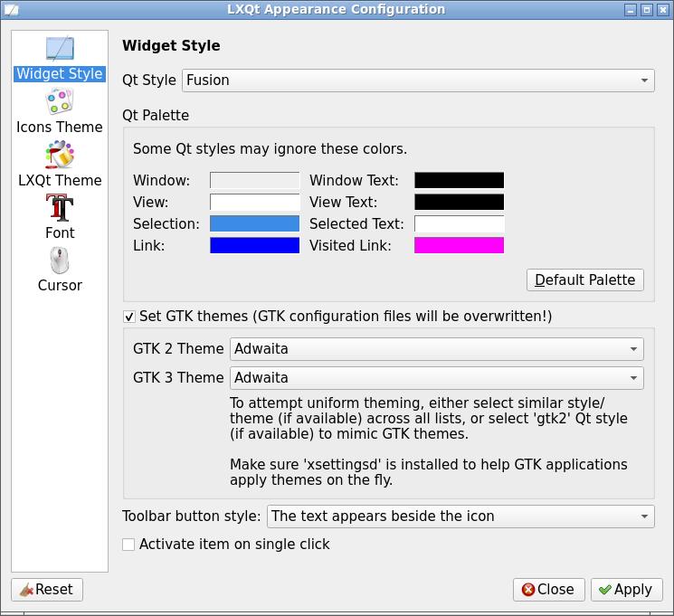Pick the blue Selection color swatch

tap(254, 223)
